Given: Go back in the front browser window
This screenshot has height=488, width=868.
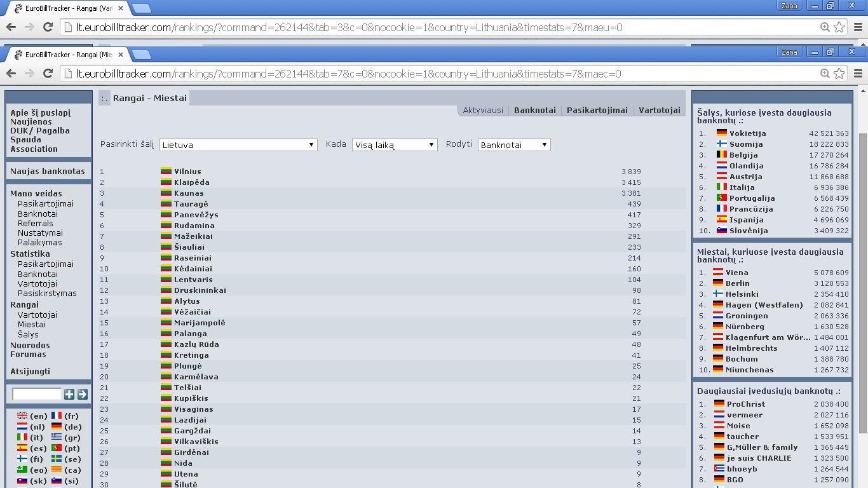Looking at the screenshot, I should coord(11,74).
